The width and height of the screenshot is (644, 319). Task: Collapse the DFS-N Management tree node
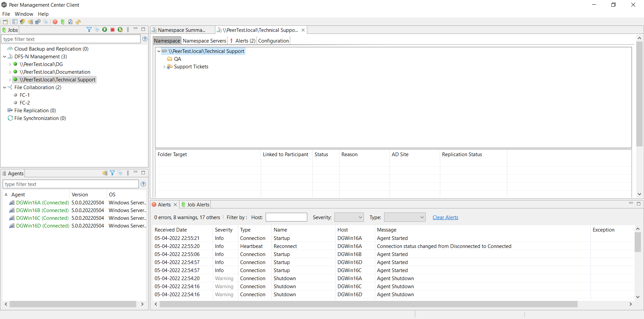point(5,57)
